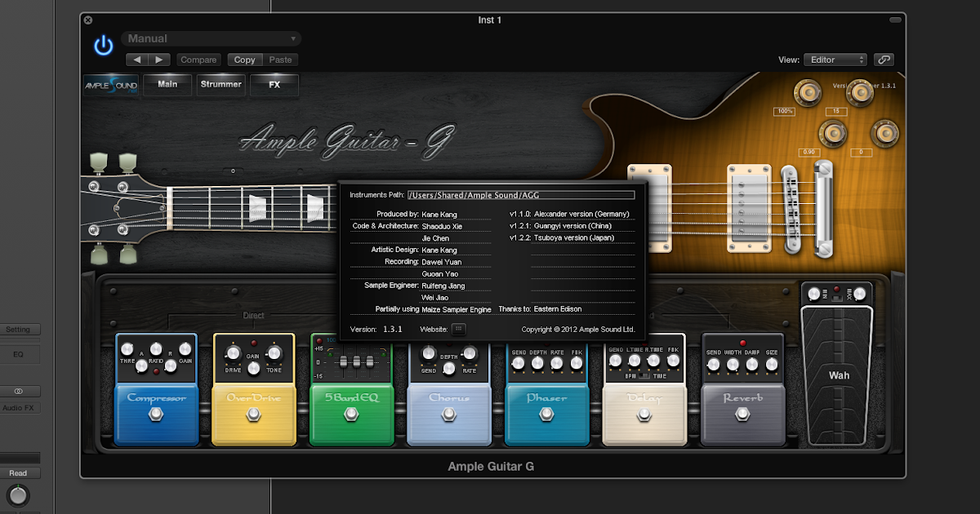Adjust the Compressor RATIO knob
The width and height of the screenshot is (980, 514).
pyautogui.click(x=155, y=348)
